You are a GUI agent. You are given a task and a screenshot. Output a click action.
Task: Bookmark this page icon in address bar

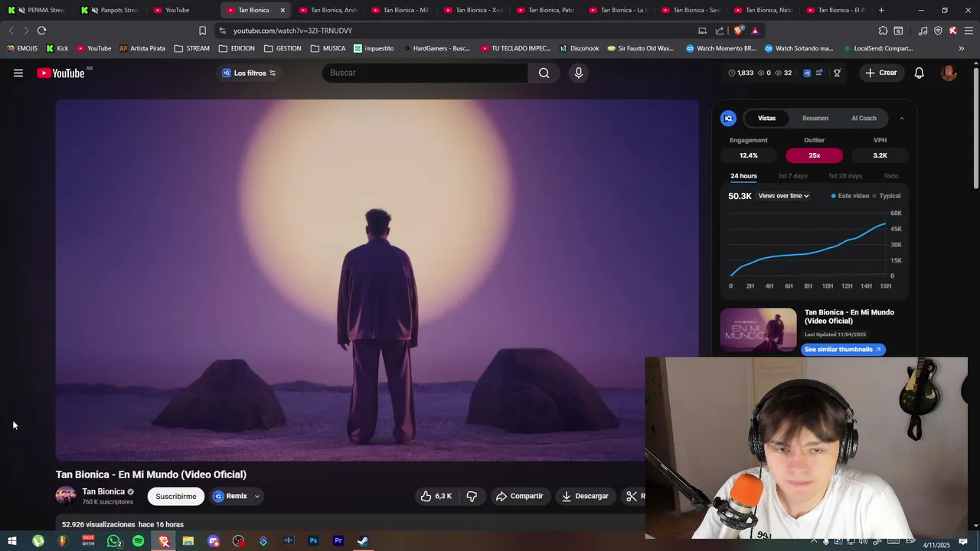[202, 31]
